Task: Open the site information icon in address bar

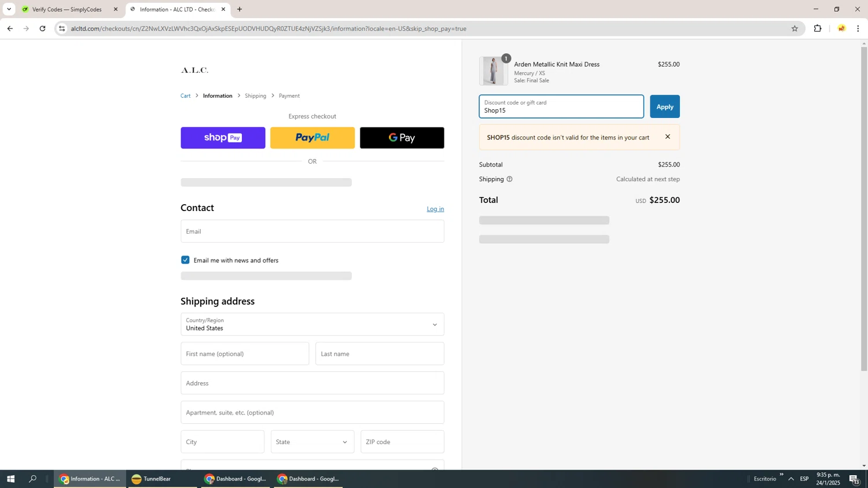Action: pyautogui.click(x=62, y=28)
